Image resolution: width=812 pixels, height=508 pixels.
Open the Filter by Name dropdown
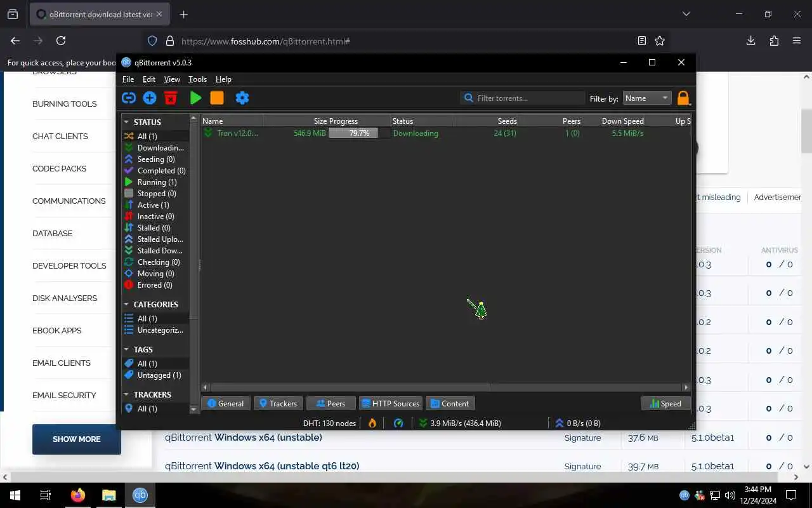click(x=646, y=98)
